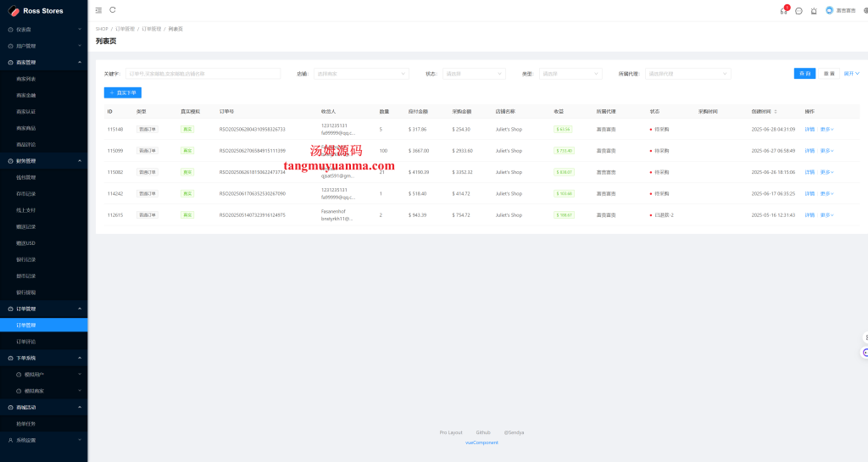This screenshot has height=462, width=868.
Task: Click the blue 真实下单 button
Action: coord(123,92)
